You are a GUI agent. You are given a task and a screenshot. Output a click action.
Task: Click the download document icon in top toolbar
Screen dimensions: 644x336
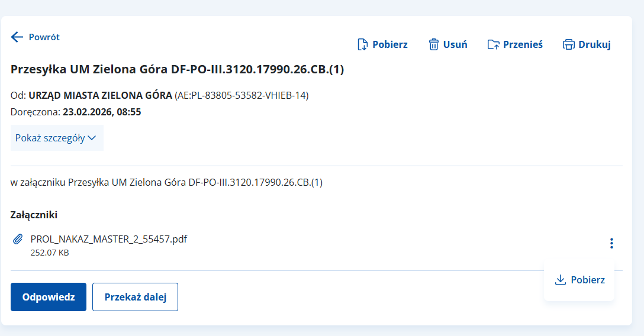tap(362, 44)
